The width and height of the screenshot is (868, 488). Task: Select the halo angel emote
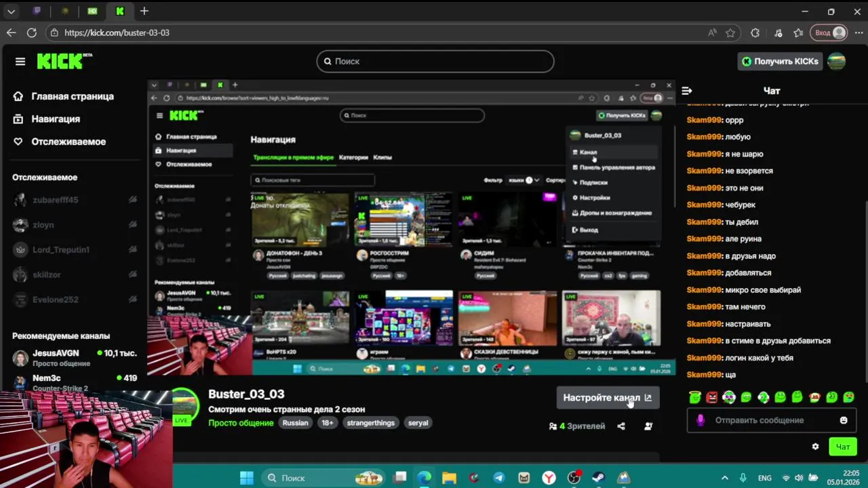(694, 397)
